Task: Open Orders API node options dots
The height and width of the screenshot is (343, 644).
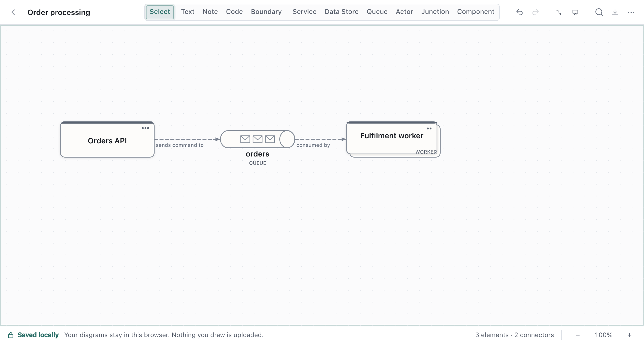Action: (145, 128)
